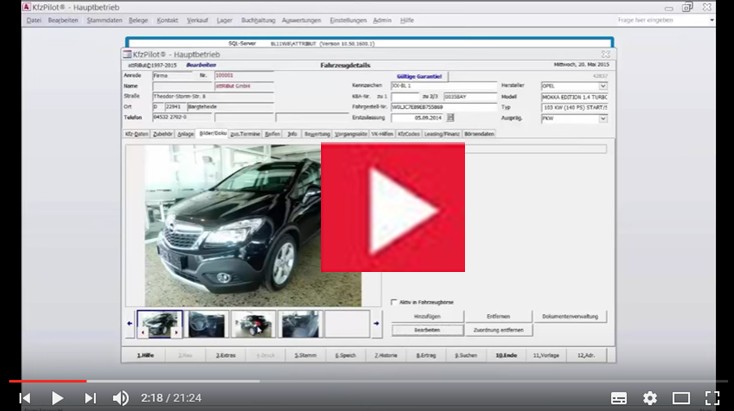
Task: Play the video from the player controls
Action: pos(57,397)
